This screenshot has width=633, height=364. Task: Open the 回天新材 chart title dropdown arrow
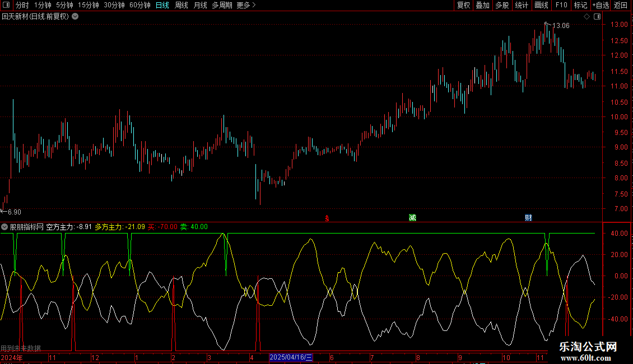point(75,16)
